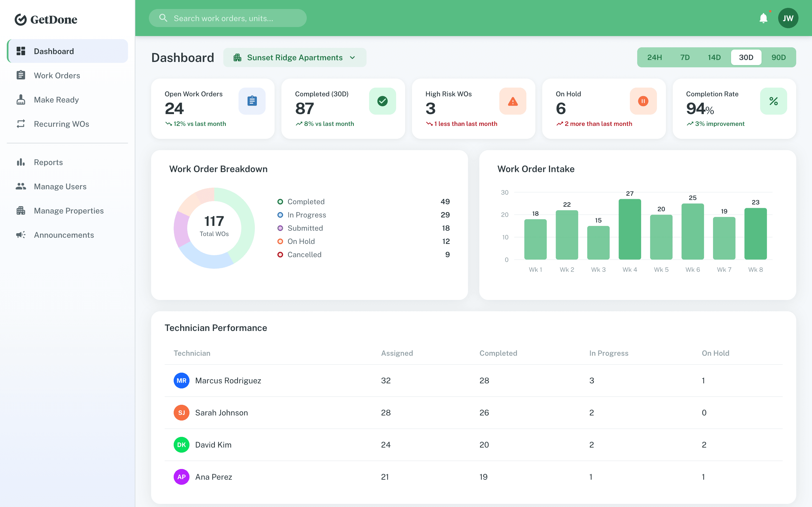Open Reports via the bar chart icon

[21, 162]
